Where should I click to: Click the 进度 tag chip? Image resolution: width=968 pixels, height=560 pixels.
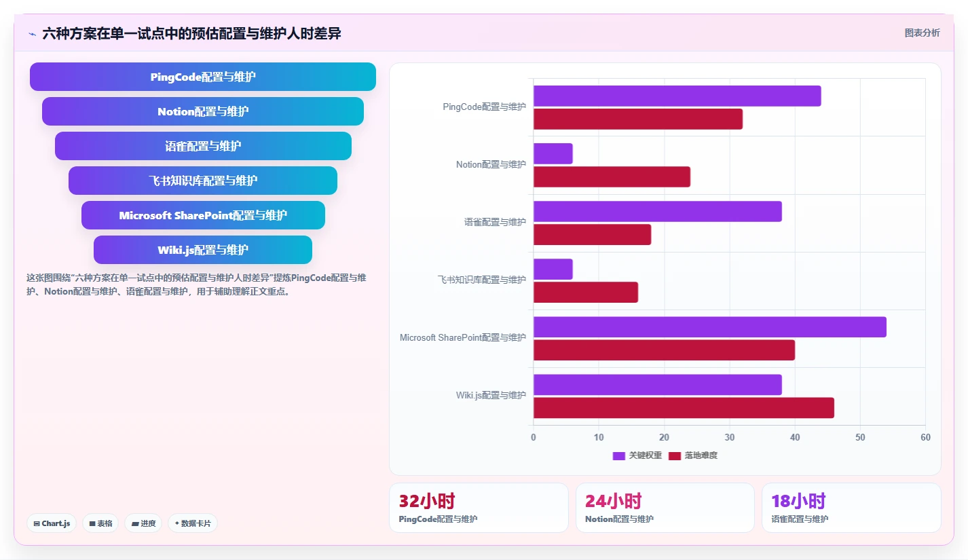143,523
